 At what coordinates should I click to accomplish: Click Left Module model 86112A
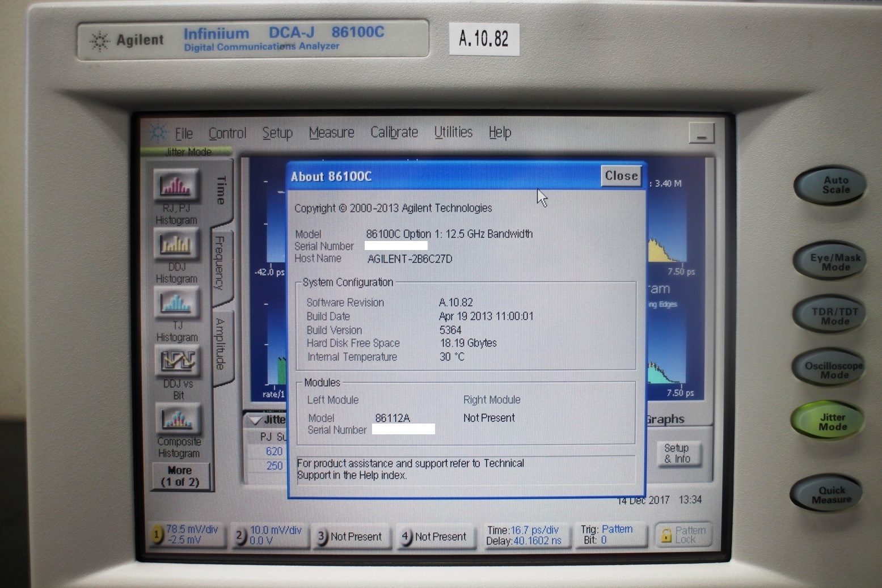coord(393,418)
